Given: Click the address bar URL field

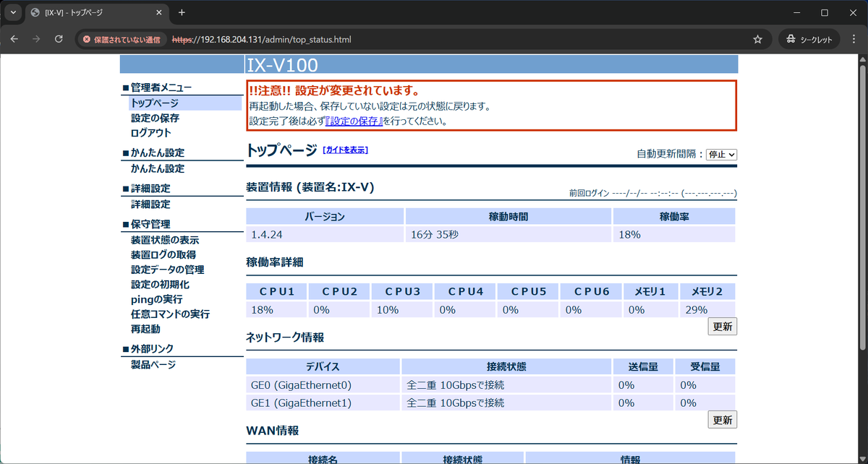Looking at the screenshot, I should point(463,40).
